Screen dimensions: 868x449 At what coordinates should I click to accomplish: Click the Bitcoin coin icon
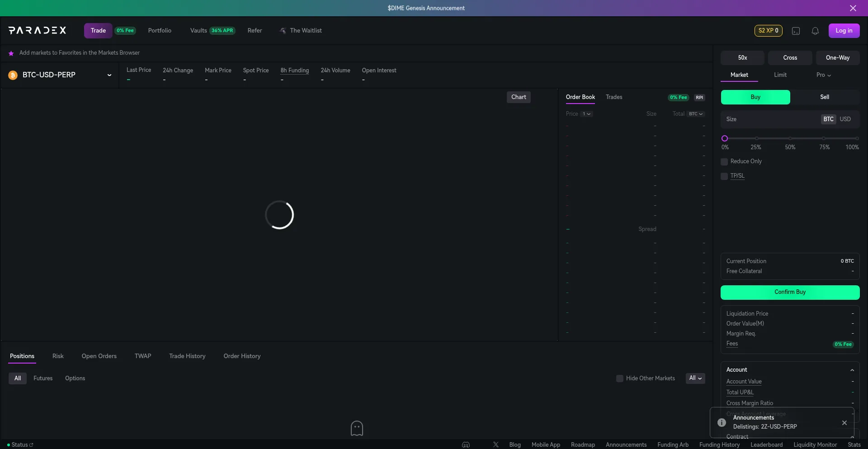pos(13,75)
